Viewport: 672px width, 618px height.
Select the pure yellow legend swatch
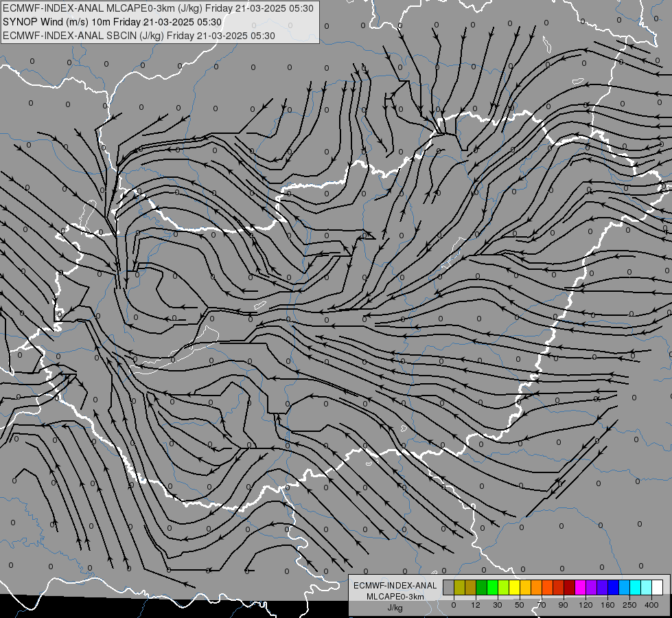(x=514, y=587)
